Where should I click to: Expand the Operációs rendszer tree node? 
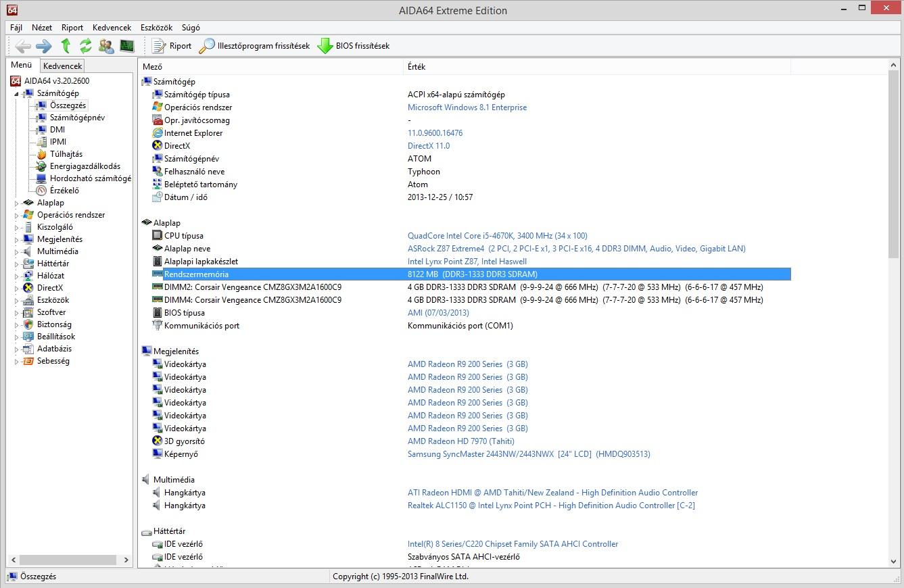(x=17, y=215)
